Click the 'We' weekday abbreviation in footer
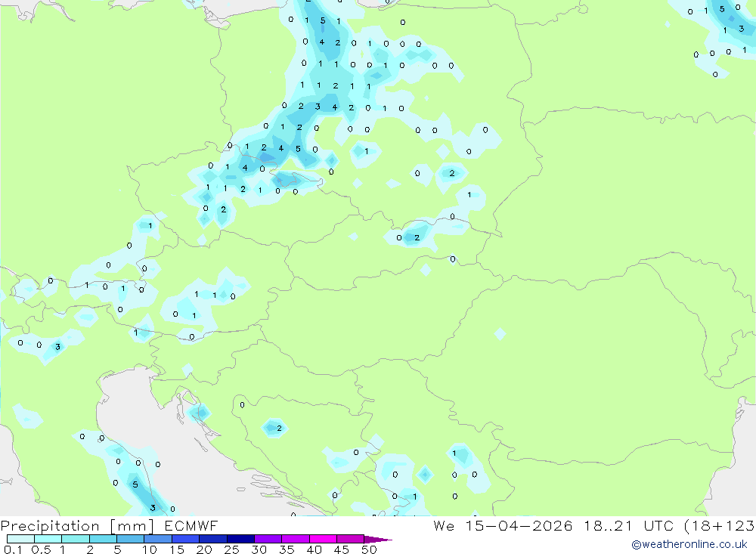 coord(444,525)
